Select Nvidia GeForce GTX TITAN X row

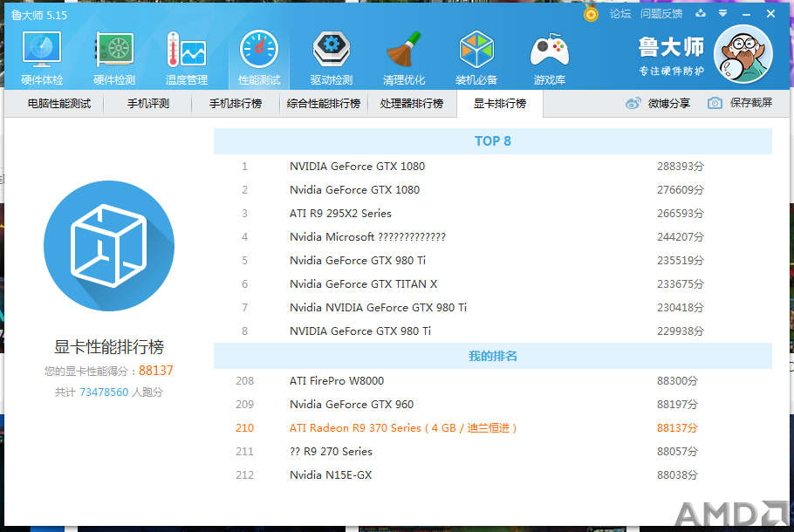click(x=493, y=284)
